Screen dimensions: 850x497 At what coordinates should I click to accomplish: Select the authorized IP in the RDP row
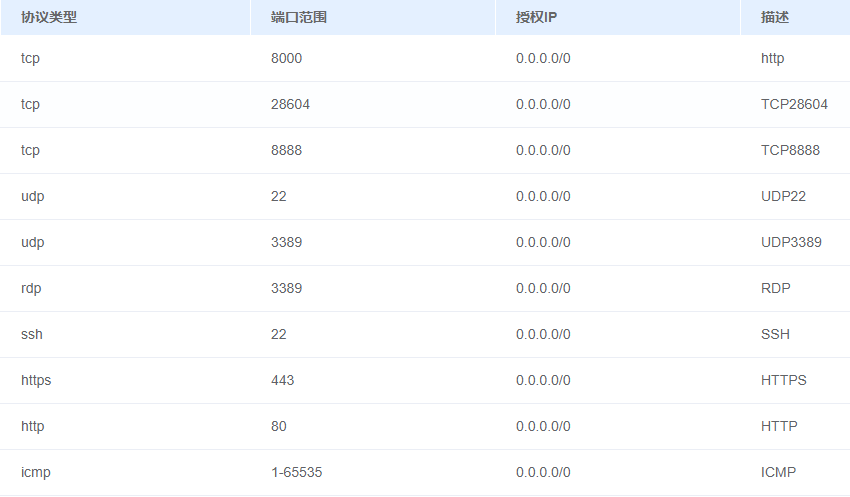[x=543, y=288]
